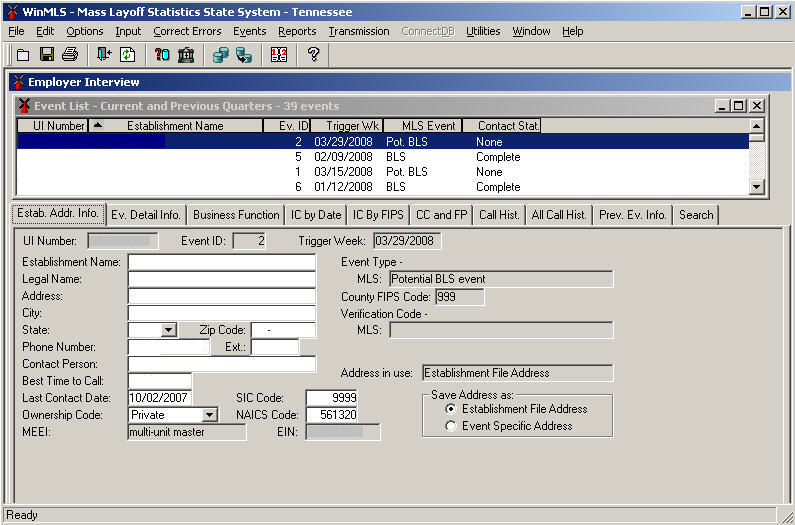This screenshot has width=795, height=525.
Task: Click the printer icon in toolbar
Action: point(70,55)
